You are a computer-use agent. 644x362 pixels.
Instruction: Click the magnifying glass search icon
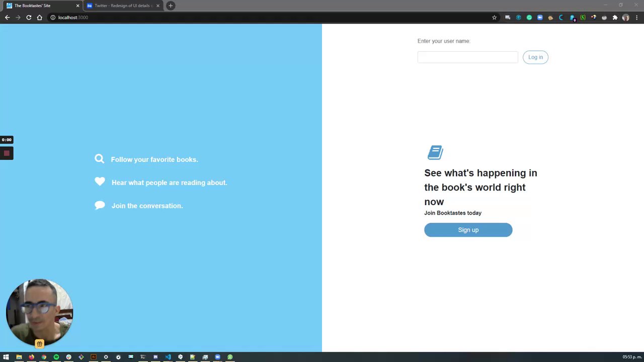[x=100, y=159]
